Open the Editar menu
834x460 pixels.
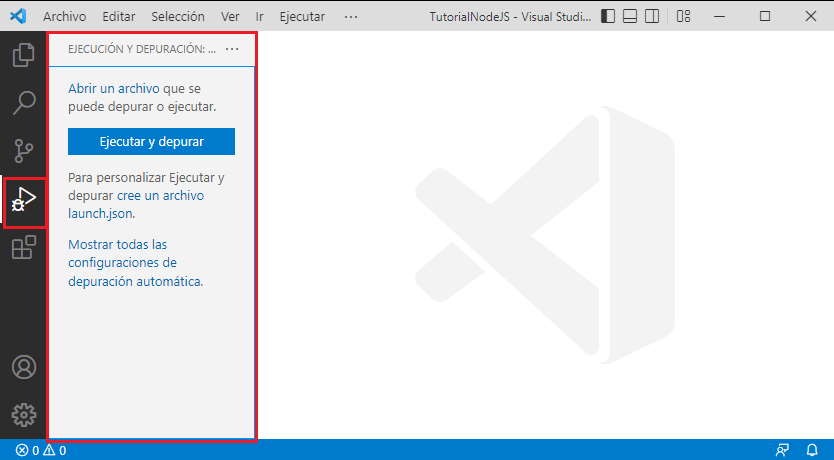119,16
